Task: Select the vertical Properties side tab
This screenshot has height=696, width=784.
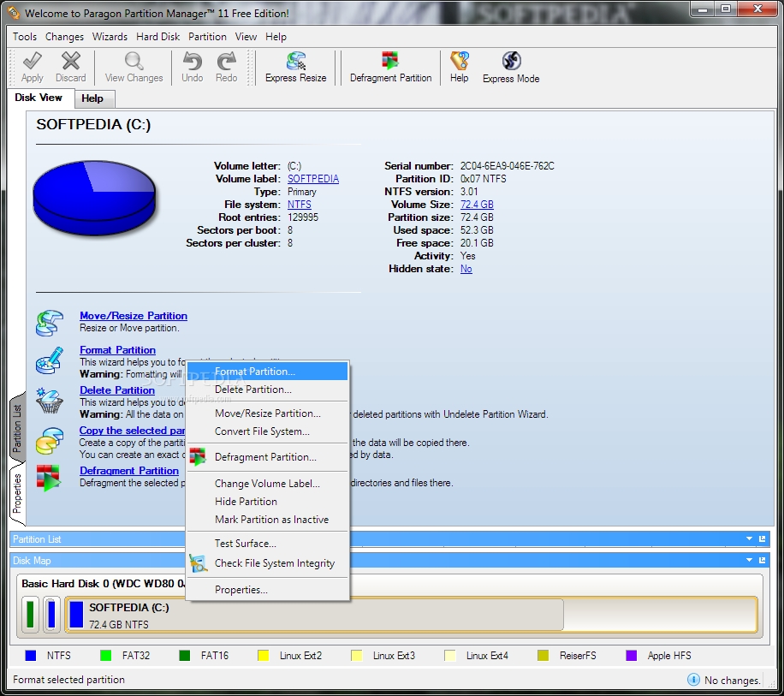Action: click(17, 493)
